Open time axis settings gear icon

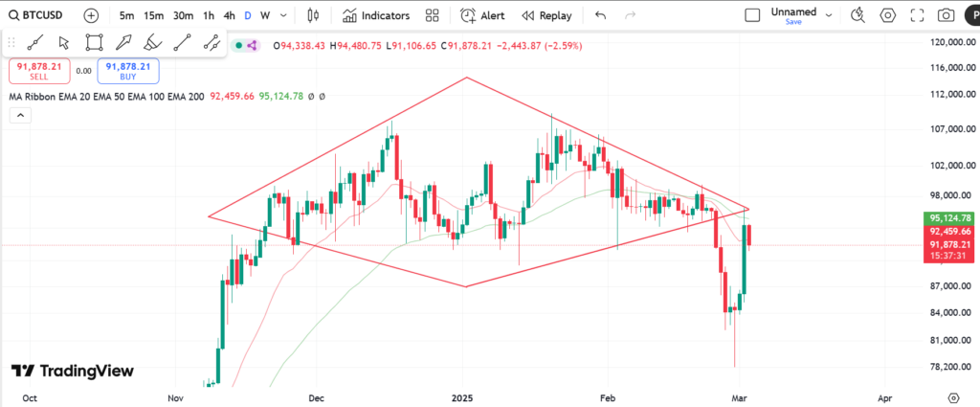(x=953, y=398)
